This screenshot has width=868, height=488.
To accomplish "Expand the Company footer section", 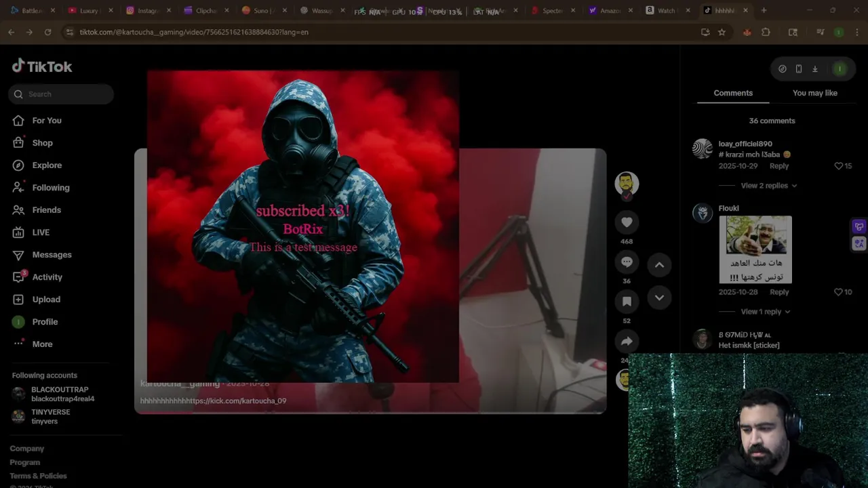I will 27,449.
